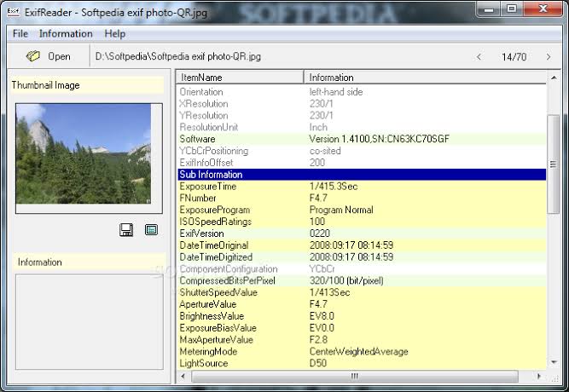Go to the previous image arrow
This screenshot has width=569, height=392.
(479, 57)
